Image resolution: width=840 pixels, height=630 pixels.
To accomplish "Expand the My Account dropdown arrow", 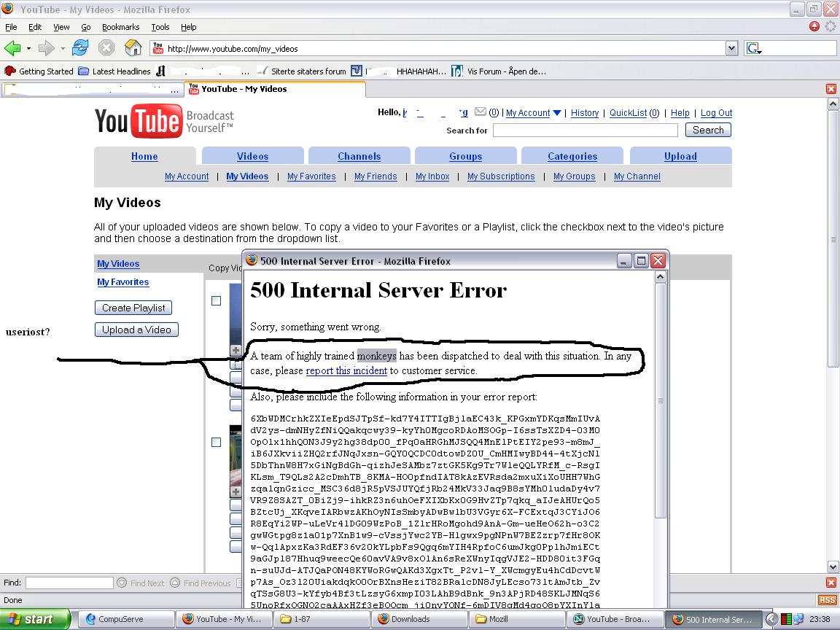I will coord(557,113).
